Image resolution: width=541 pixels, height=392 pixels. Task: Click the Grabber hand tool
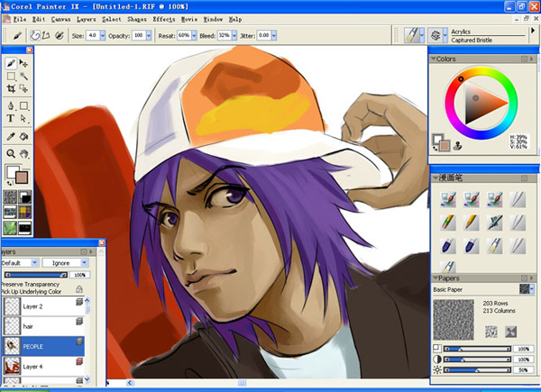[24, 154]
